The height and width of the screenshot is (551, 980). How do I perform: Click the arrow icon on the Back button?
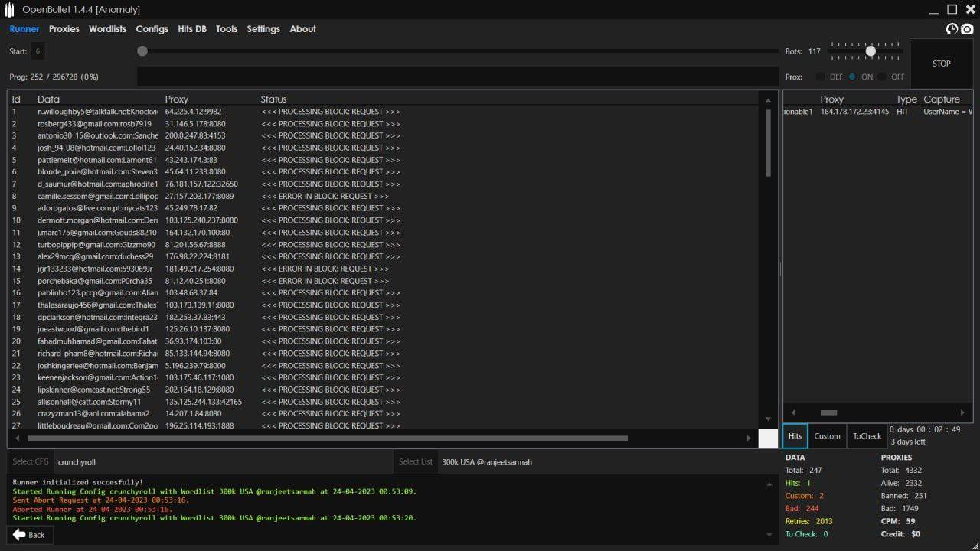tap(19, 535)
